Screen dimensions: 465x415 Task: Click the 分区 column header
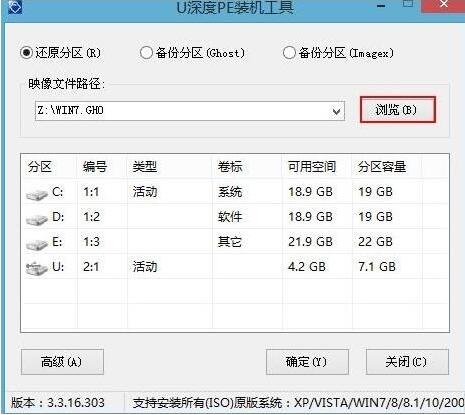(40, 166)
